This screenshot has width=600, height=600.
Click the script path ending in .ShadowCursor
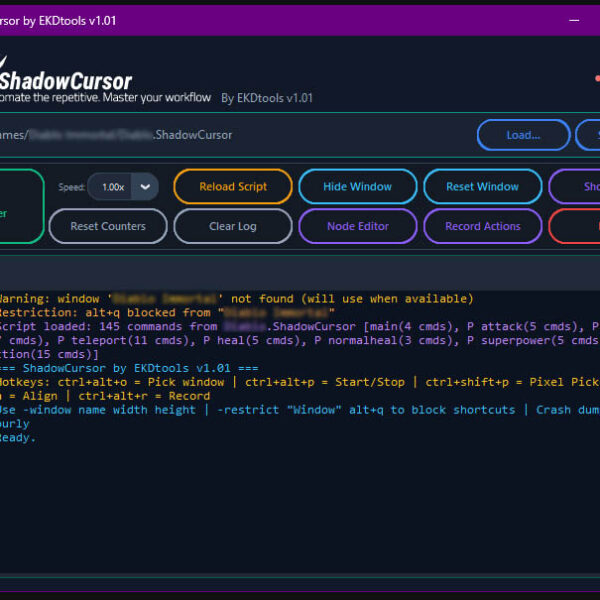click(x=116, y=135)
